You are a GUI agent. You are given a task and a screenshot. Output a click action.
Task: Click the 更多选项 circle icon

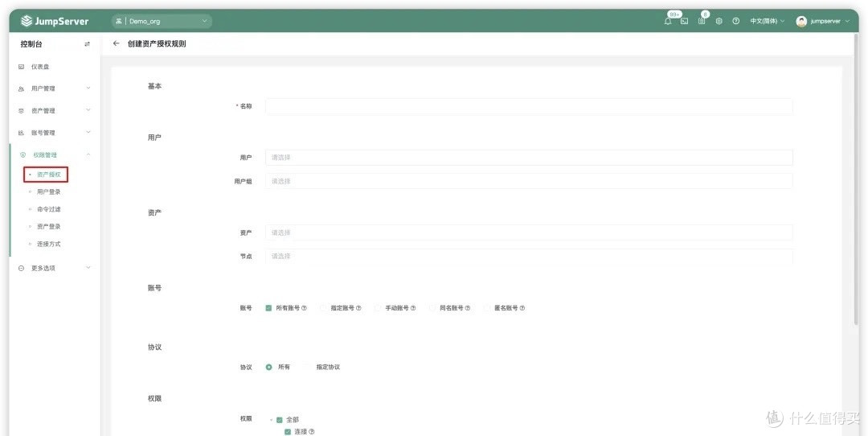click(21, 268)
